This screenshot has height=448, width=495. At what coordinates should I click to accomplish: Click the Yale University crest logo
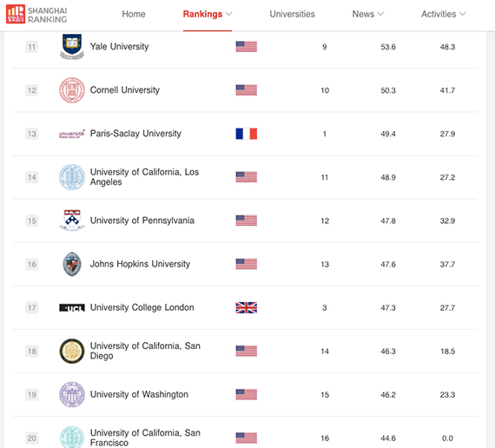[x=72, y=46]
